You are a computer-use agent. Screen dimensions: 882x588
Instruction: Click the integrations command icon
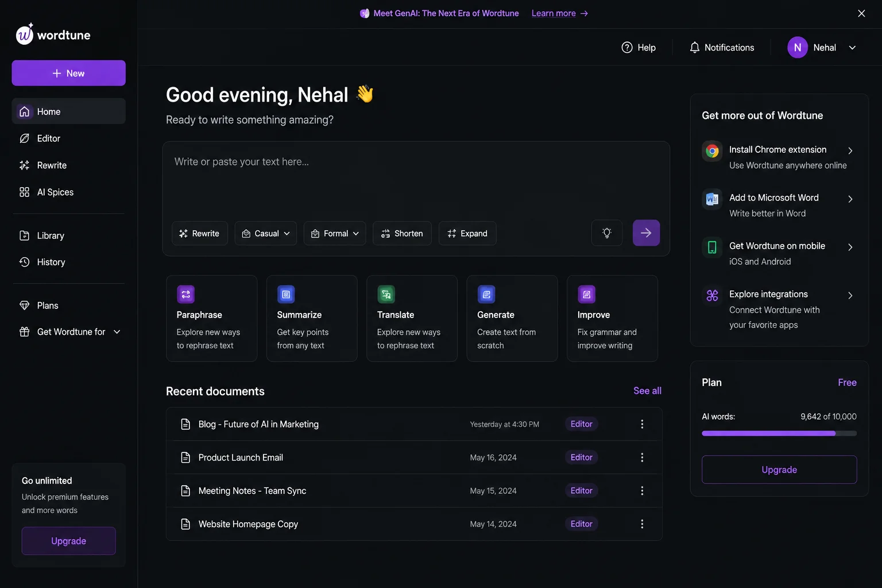click(x=712, y=296)
